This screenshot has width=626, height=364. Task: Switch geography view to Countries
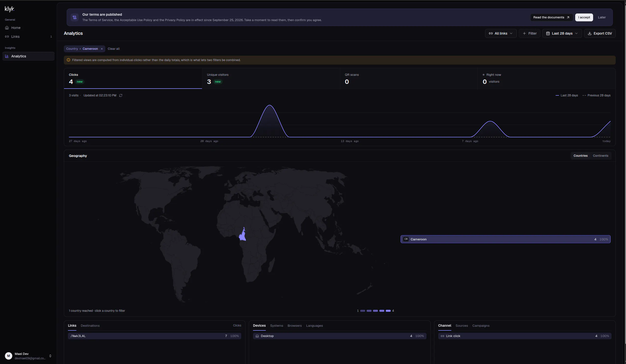coord(581,156)
